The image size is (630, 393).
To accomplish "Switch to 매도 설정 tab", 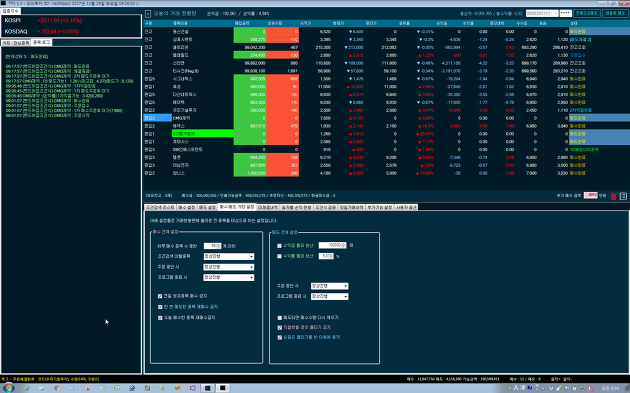I will [207, 207].
